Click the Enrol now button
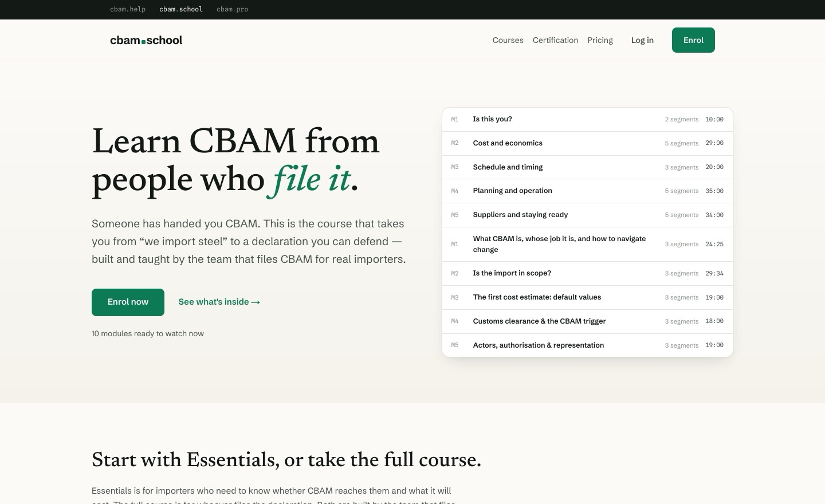825x504 pixels. click(128, 302)
